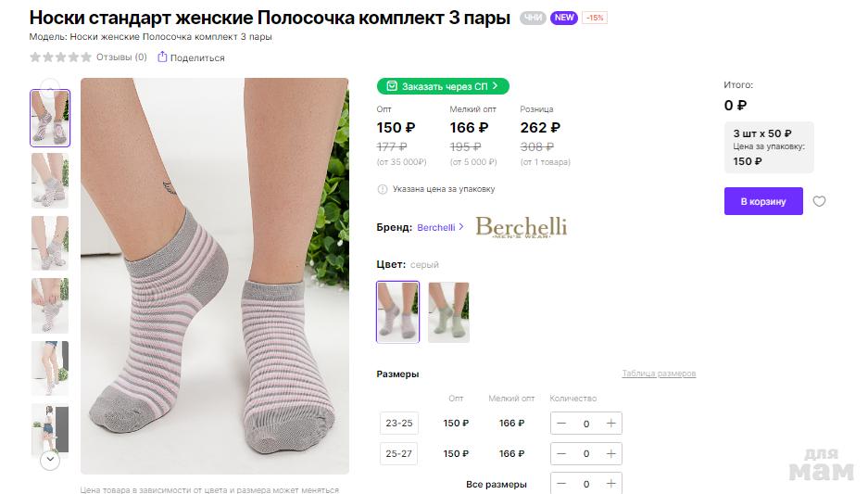Select size 23-25 option
This screenshot has width=868, height=494.
pyautogui.click(x=399, y=424)
